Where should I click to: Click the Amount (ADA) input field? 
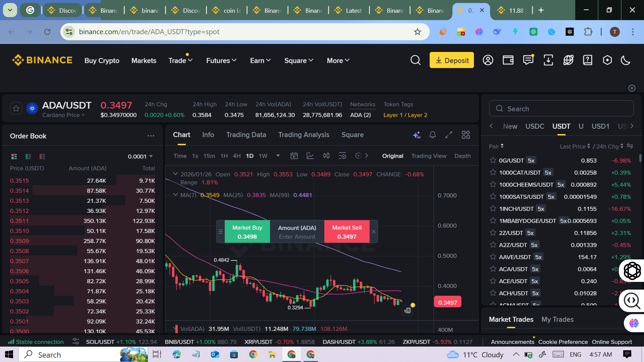click(x=297, y=237)
